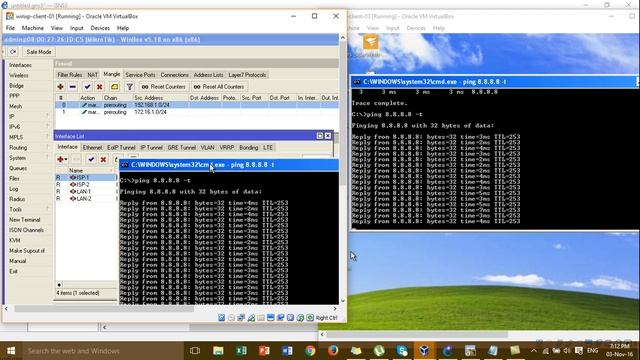Click the add (plus) rule icon in Mangle toolbar

coord(60,87)
